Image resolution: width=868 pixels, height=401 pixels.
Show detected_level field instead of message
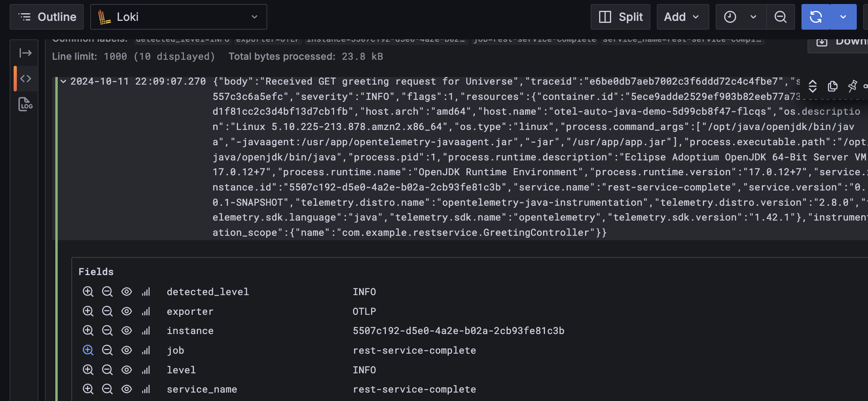click(127, 292)
